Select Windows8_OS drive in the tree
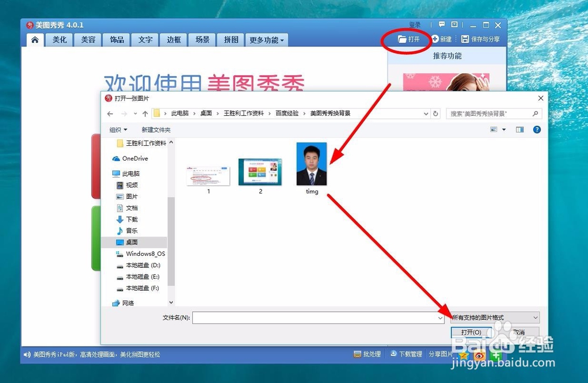The height and width of the screenshot is (383, 588). point(141,254)
